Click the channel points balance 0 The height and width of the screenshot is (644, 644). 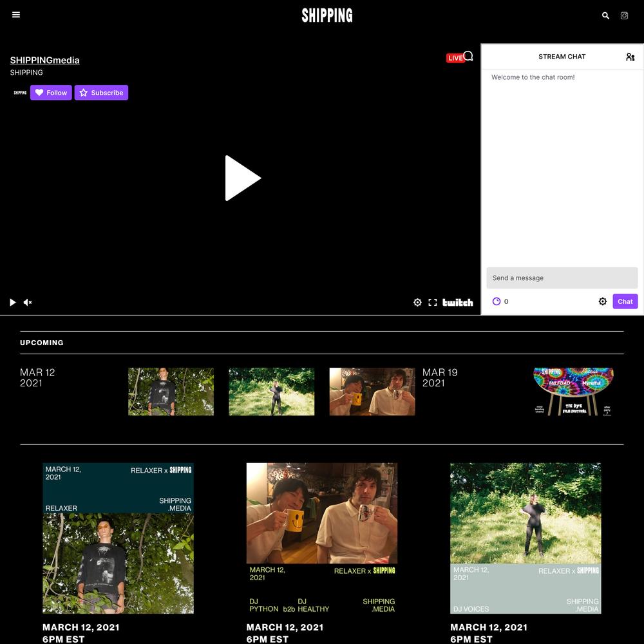pyautogui.click(x=506, y=301)
